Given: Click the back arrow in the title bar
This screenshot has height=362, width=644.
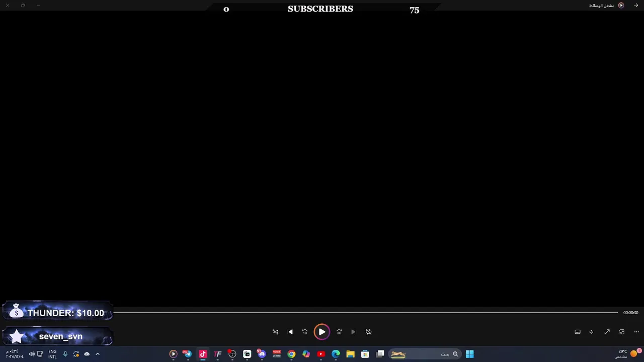Looking at the screenshot, I should pos(636,6).
